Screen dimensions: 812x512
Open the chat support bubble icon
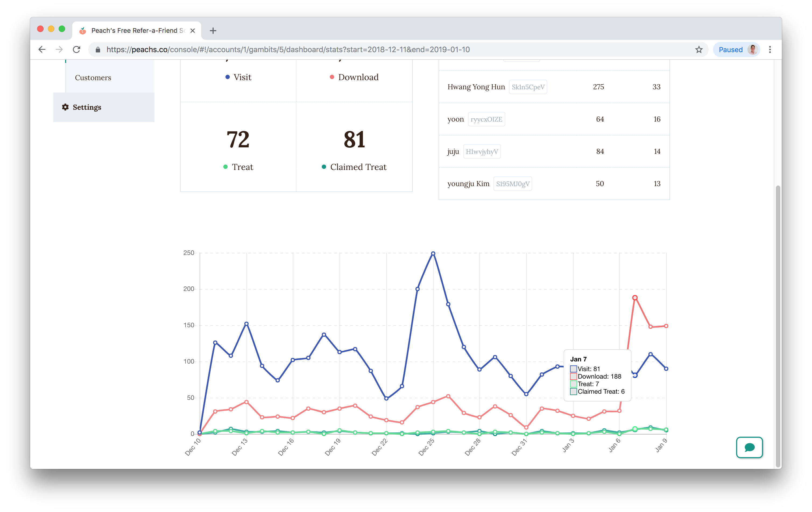pyautogui.click(x=749, y=447)
